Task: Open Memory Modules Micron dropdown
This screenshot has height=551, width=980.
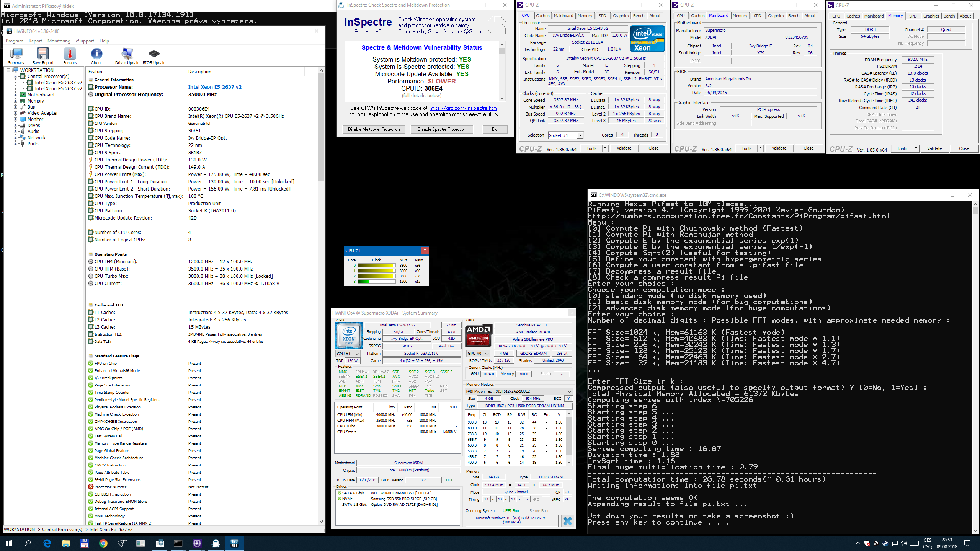Action: (519, 391)
